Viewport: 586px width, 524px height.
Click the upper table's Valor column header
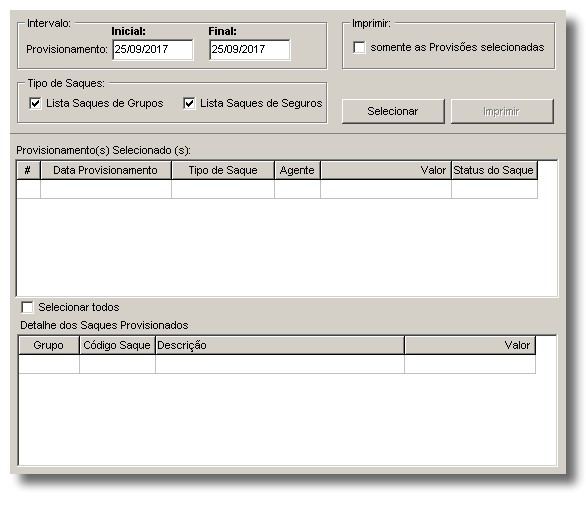pos(386,170)
